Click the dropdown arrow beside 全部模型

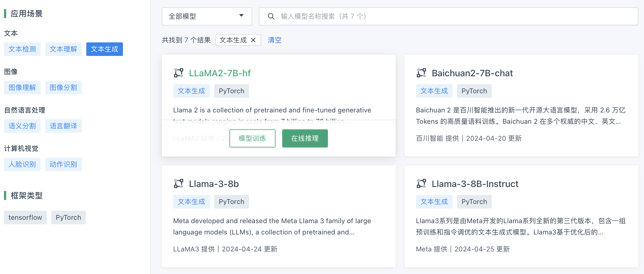pos(241,16)
